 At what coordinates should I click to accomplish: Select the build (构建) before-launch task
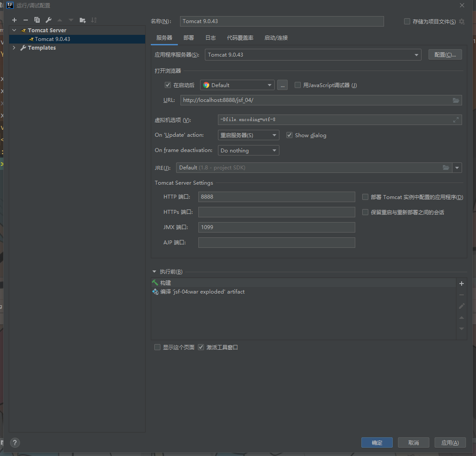click(x=303, y=283)
